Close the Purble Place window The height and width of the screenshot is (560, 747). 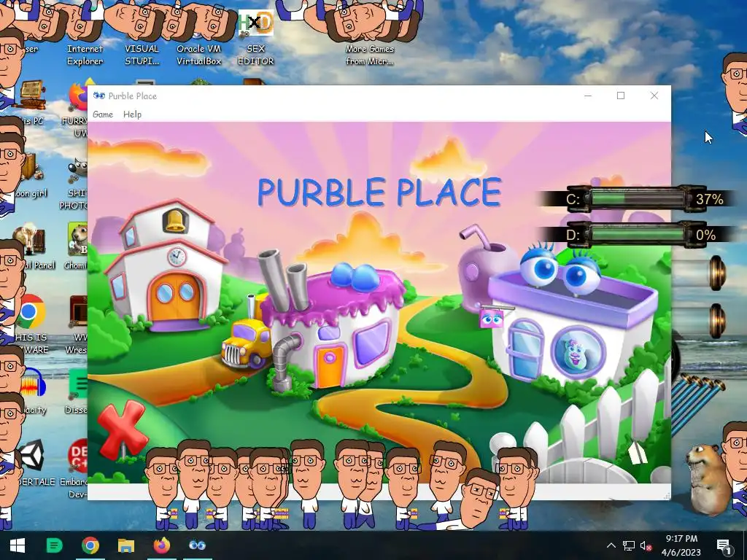(654, 96)
